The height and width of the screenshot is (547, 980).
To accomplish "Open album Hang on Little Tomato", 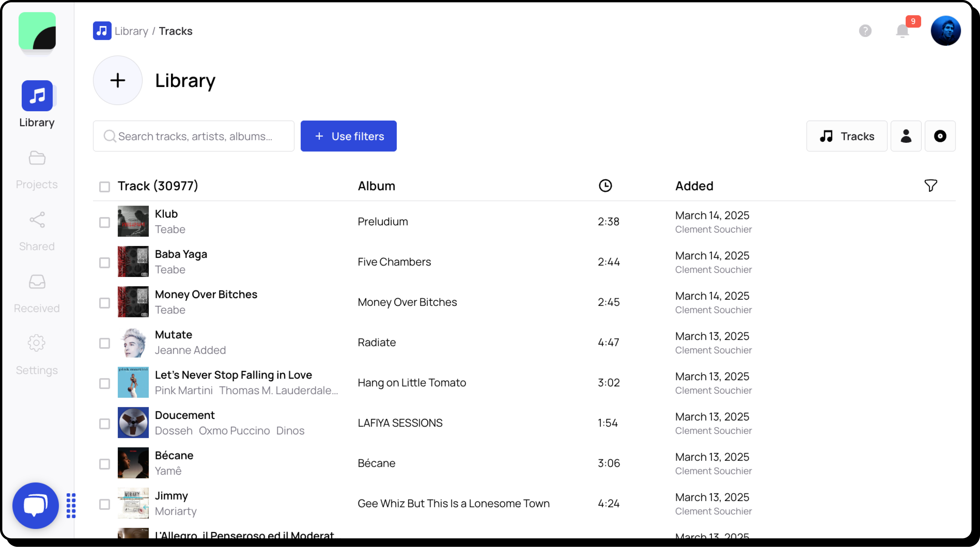I will coord(412,383).
